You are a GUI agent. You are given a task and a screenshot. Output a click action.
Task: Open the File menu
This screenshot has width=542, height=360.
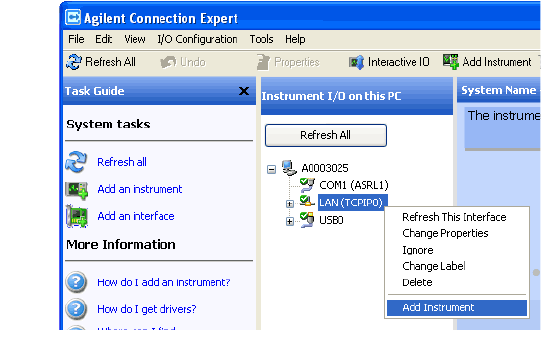point(76,39)
